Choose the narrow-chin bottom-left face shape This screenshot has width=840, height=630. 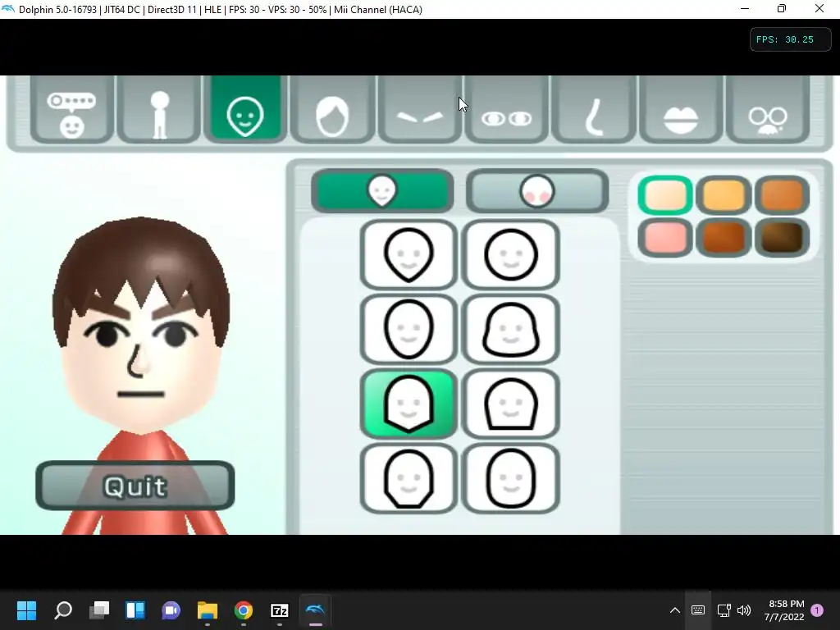point(409,478)
